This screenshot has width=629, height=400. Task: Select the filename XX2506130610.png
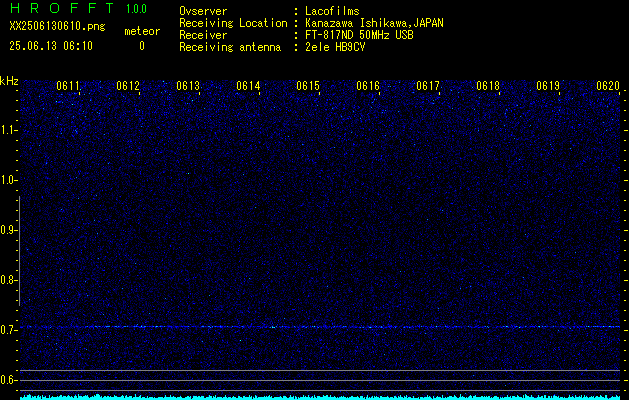pos(57,27)
